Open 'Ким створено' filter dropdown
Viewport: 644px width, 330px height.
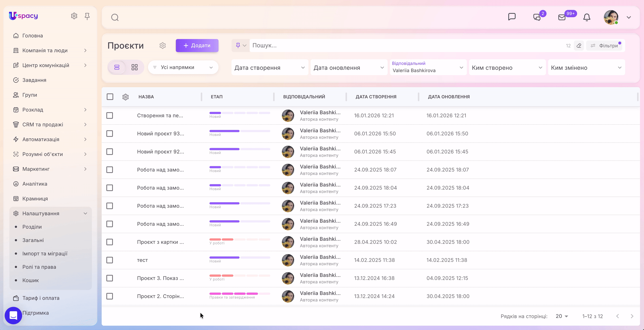[507, 67]
